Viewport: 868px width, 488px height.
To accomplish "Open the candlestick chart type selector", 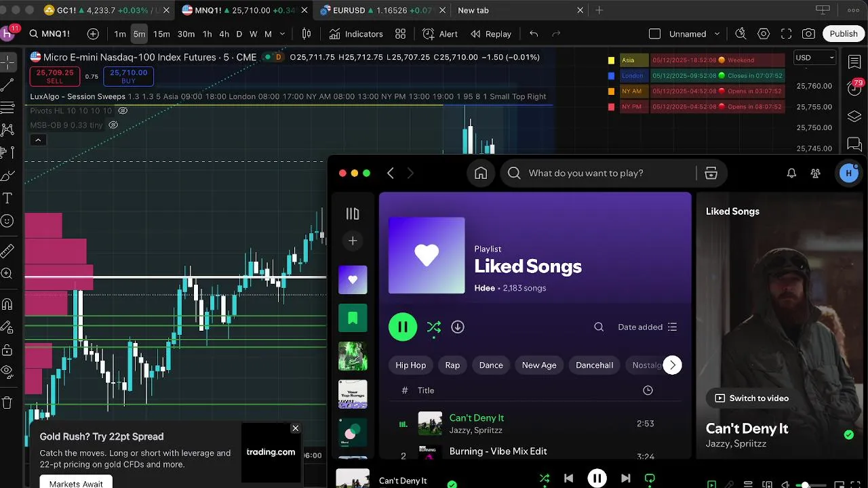I will tap(307, 34).
